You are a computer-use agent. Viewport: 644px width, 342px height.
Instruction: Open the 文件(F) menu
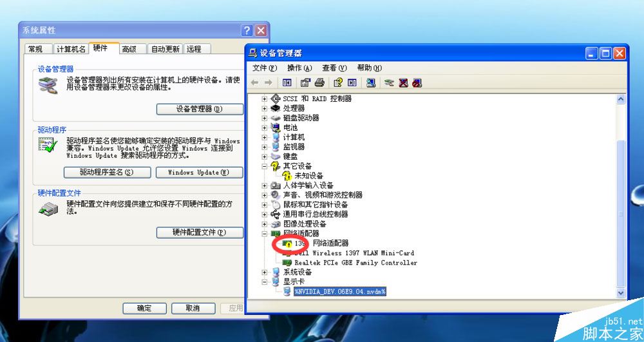pyautogui.click(x=265, y=68)
